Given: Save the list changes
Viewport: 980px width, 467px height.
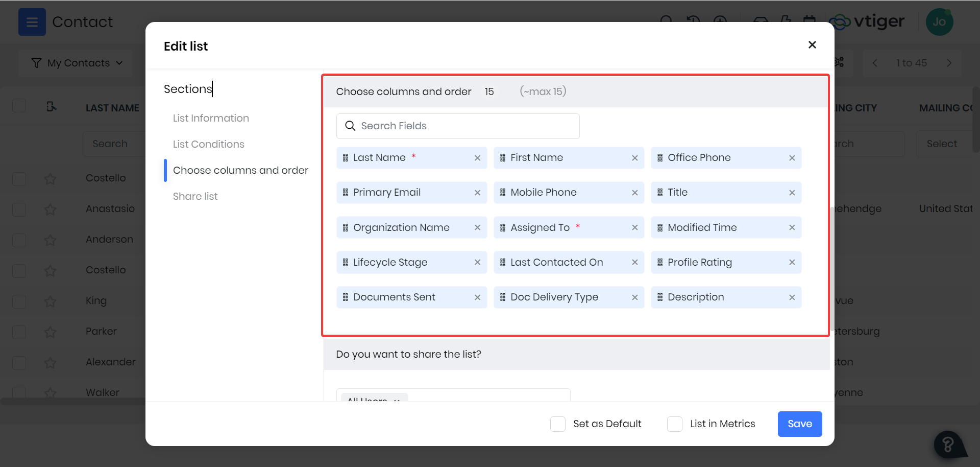Looking at the screenshot, I should coord(799,424).
